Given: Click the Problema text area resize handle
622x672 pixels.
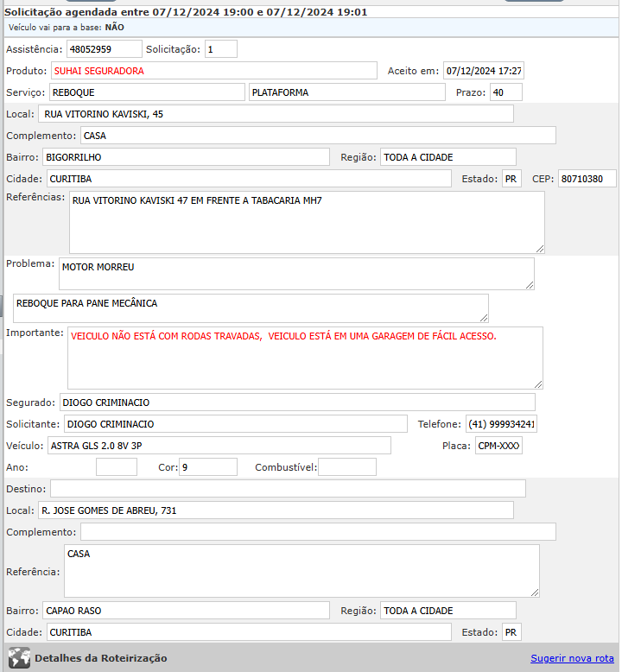Looking at the screenshot, I should coord(530,285).
